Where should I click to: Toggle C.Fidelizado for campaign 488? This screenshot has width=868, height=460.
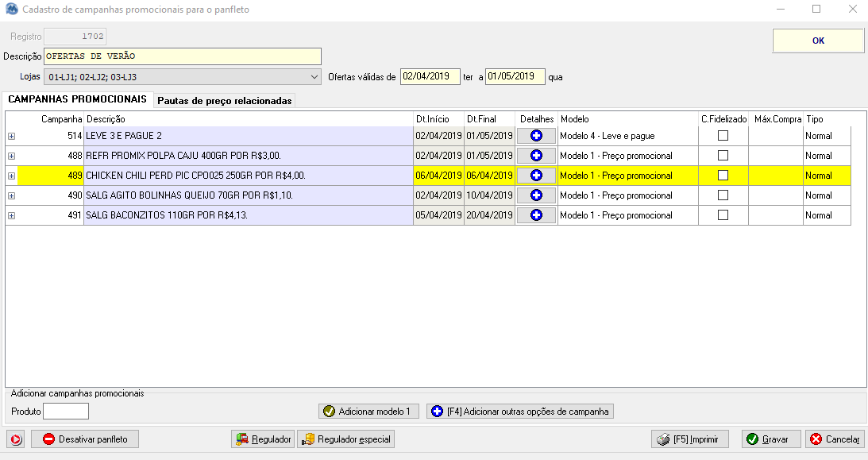(723, 156)
